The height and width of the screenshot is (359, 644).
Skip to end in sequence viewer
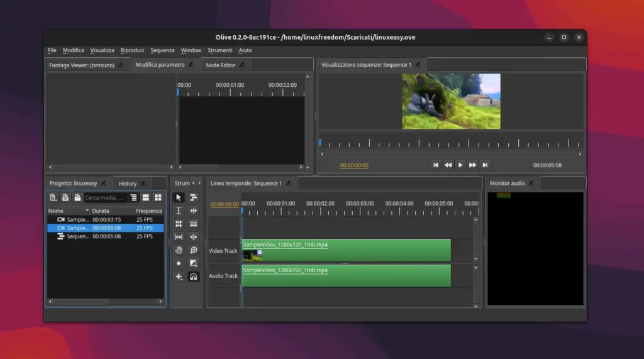click(485, 165)
